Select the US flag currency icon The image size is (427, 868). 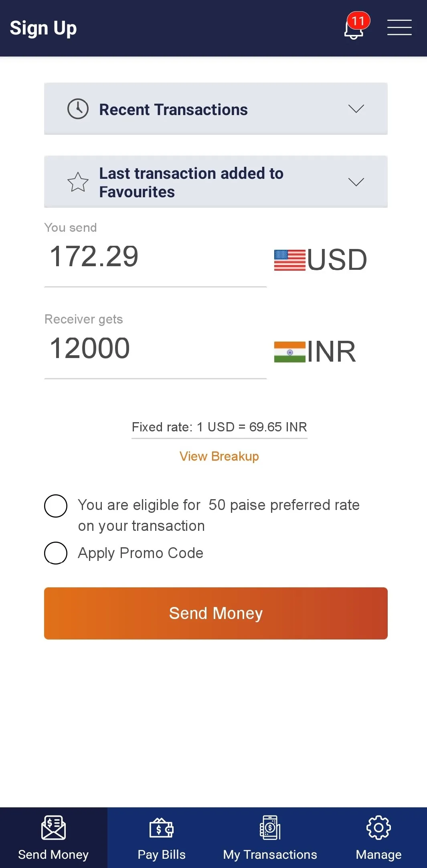coord(289,260)
